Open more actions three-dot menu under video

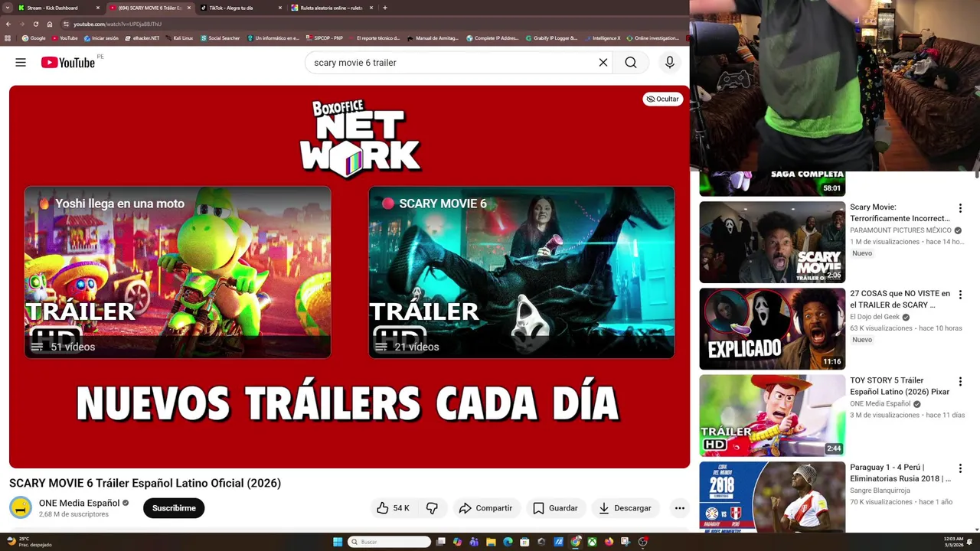[x=679, y=508]
